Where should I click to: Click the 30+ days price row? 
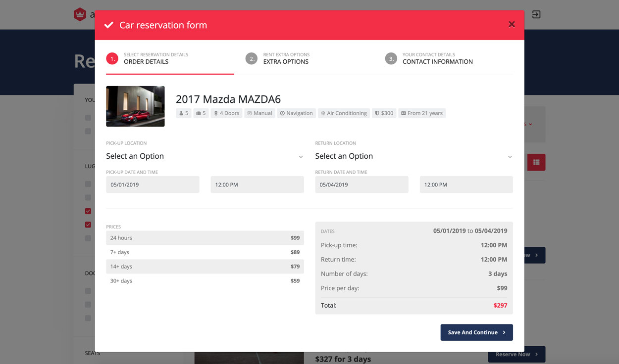(205, 281)
